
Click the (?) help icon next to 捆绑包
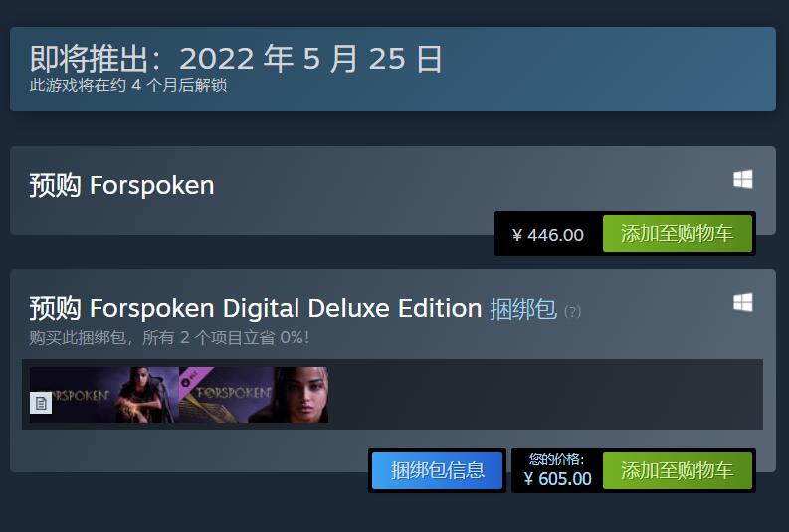[572, 311]
